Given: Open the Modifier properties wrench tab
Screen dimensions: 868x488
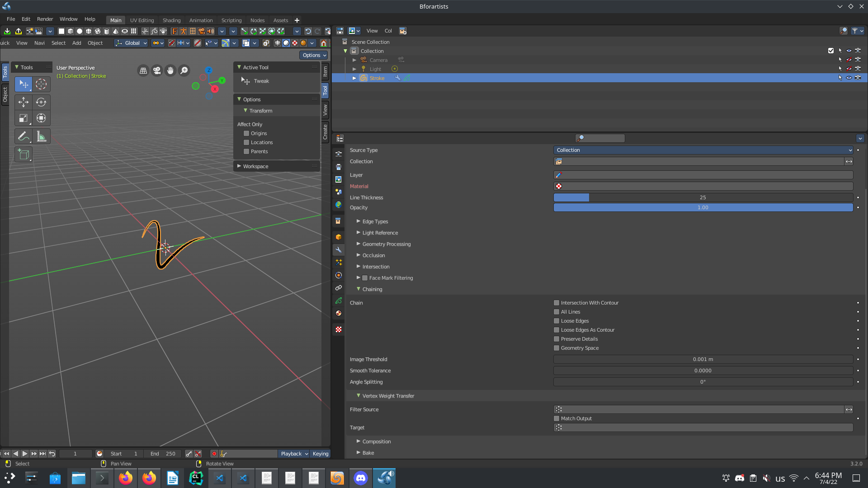Looking at the screenshot, I should point(338,250).
